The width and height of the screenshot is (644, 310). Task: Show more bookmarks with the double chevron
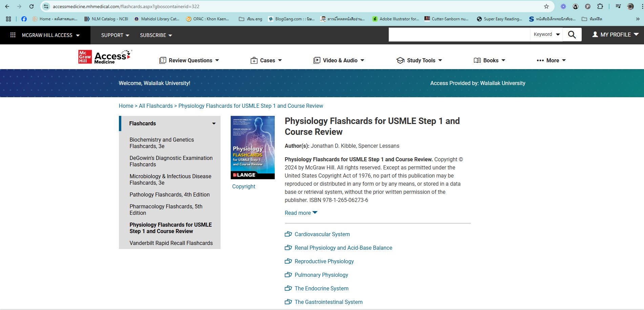(638, 19)
